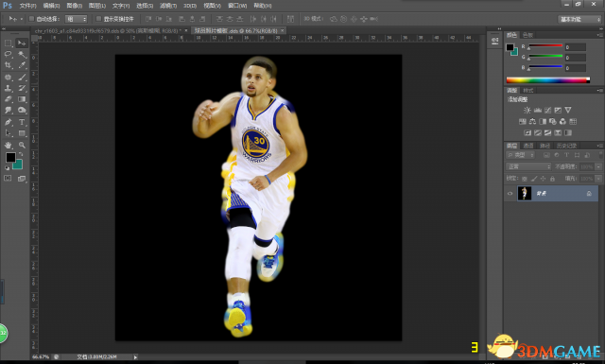
Task: Toggle type layer filter (T icon)
Action: click(x=566, y=155)
